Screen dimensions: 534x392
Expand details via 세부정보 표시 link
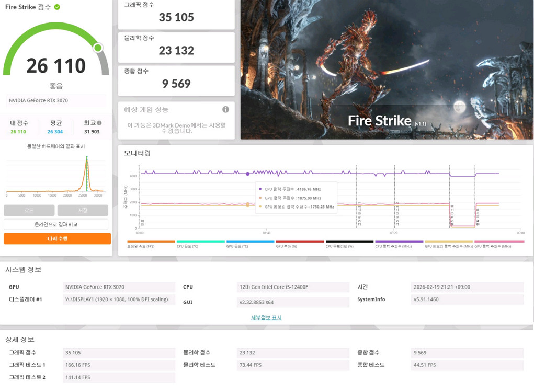[266, 318]
